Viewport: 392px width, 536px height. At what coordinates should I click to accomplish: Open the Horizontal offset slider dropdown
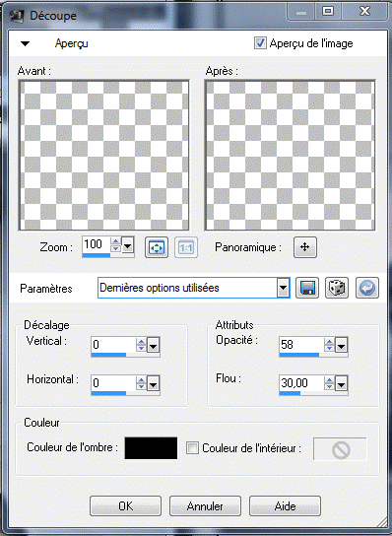click(x=153, y=383)
